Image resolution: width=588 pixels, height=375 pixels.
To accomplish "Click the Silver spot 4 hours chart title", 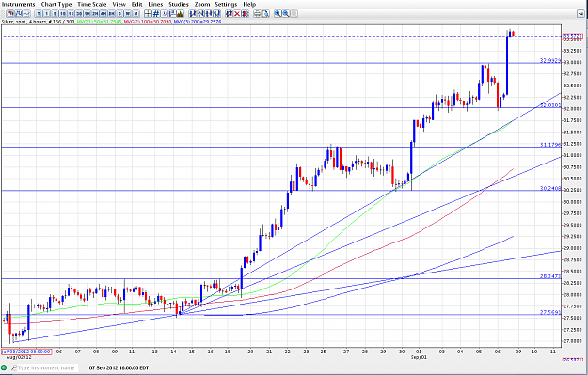I will tap(38, 22).
